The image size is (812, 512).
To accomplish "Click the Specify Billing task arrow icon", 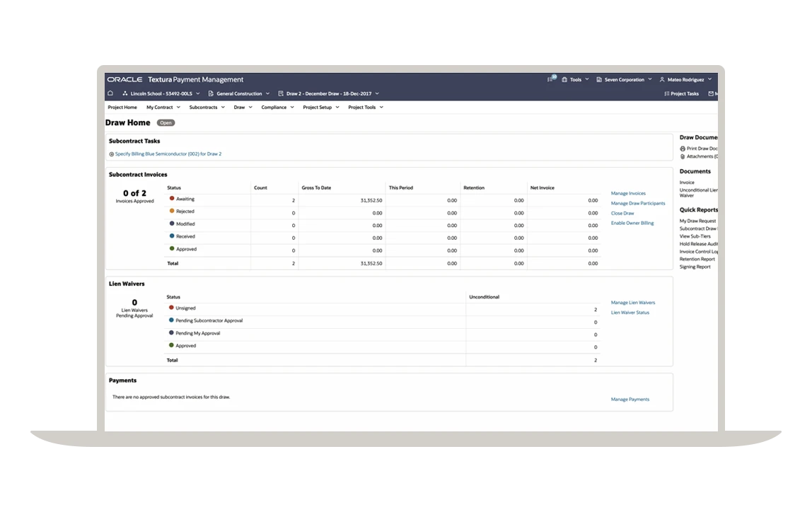I will (x=111, y=154).
